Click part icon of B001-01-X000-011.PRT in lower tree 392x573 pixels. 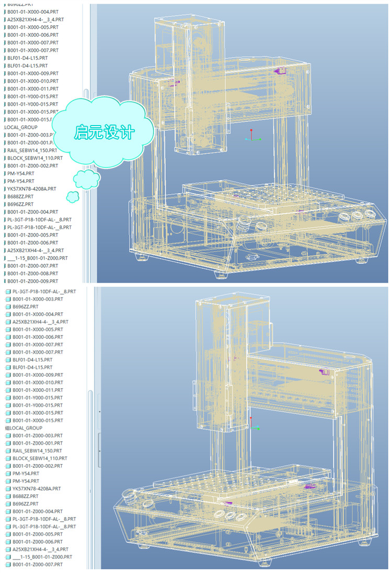[8, 390]
